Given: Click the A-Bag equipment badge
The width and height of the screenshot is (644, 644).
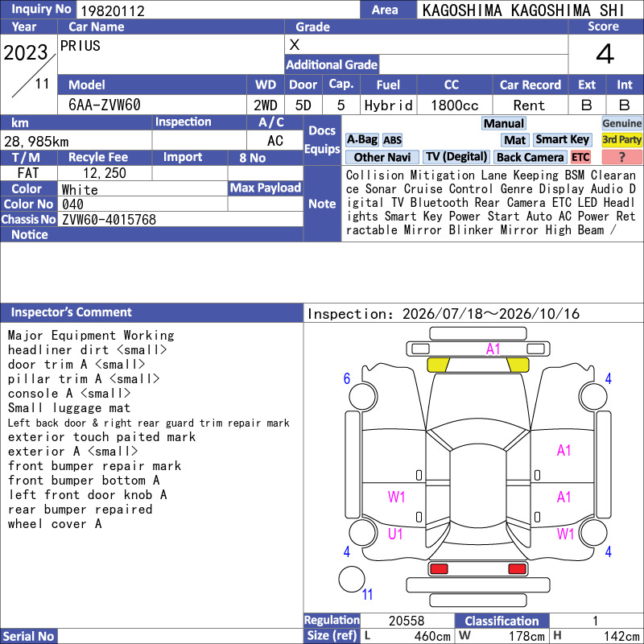Looking at the screenshot, I should 361,140.
